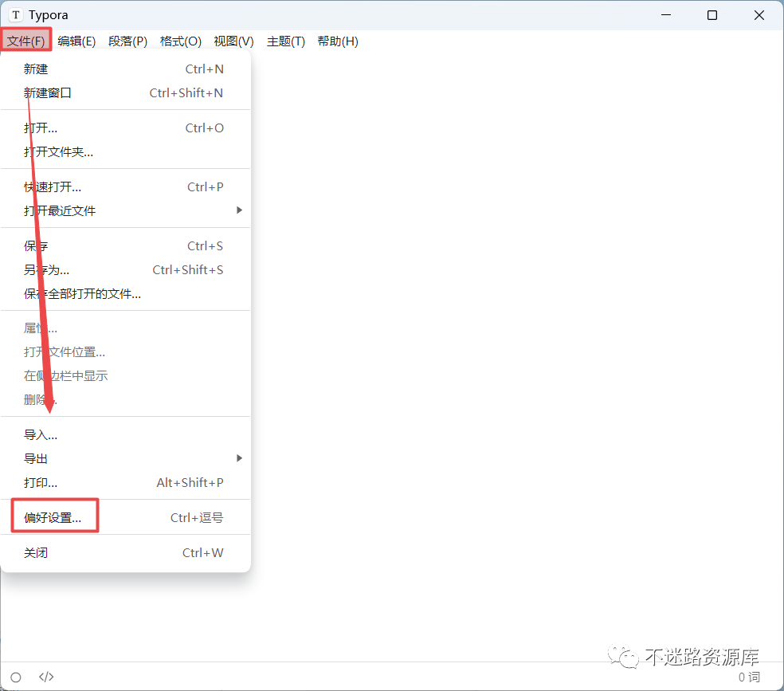This screenshot has width=784, height=691.
Task: Click 导入... menu entry
Action: tap(125, 435)
